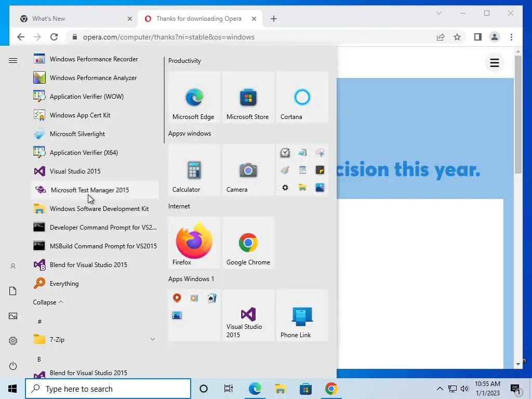Image resolution: width=532 pixels, height=399 pixels.
Task: Share this page from address bar
Action: coord(441,37)
